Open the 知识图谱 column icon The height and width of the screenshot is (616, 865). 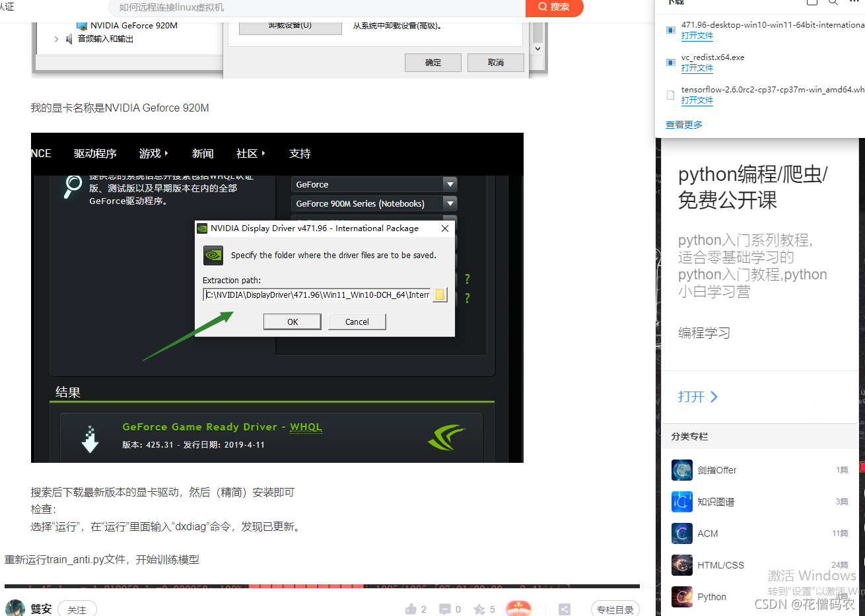(x=682, y=502)
